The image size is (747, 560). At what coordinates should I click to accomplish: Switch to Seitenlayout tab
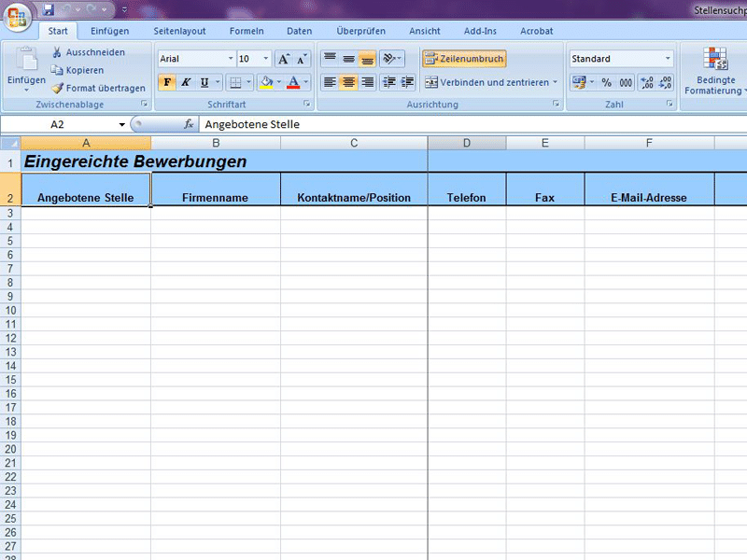pos(179,31)
